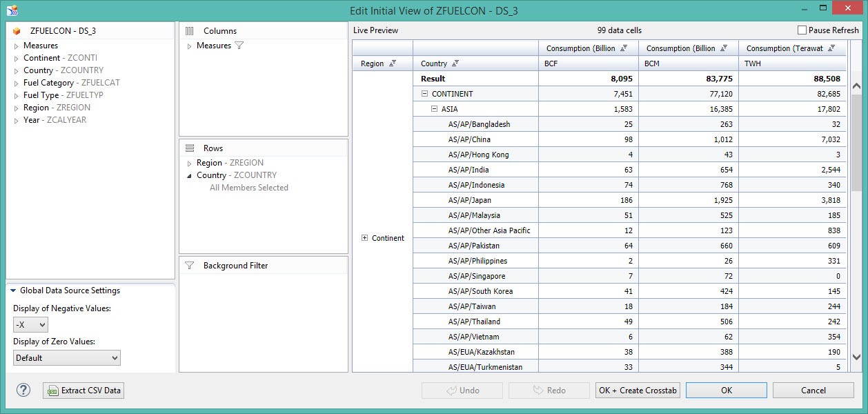This screenshot has height=414, width=868.
Task: Click the sort icon beside Country header
Action: coord(455,63)
